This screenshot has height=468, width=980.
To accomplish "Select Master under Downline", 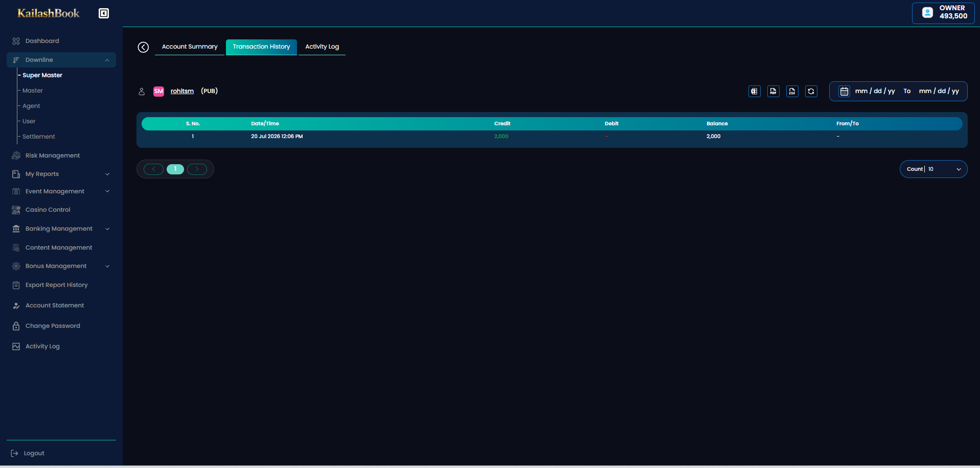I will 33,91.
